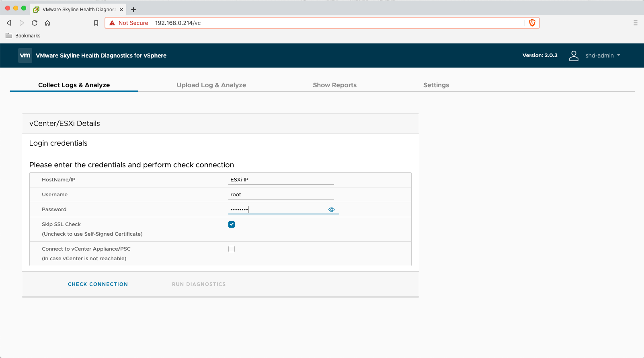The width and height of the screenshot is (644, 358).
Task: Open a new browser tab with the plus button
Action: (133, 10)
